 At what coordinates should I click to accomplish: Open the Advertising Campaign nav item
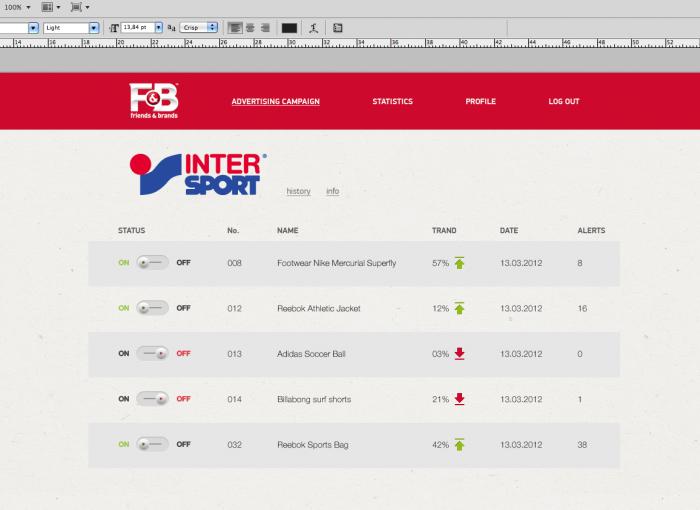pyautogui.click(x=275, y=101)
